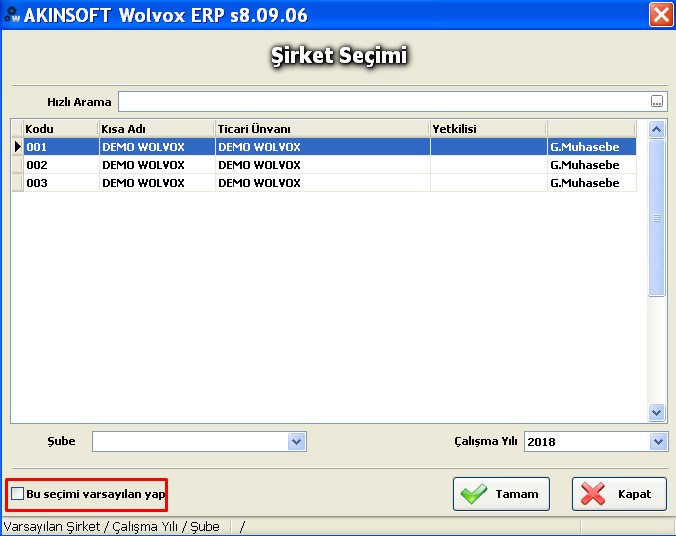Click the Kısa Adı column header
Screen dimensions: 676x536
[156, 129]
